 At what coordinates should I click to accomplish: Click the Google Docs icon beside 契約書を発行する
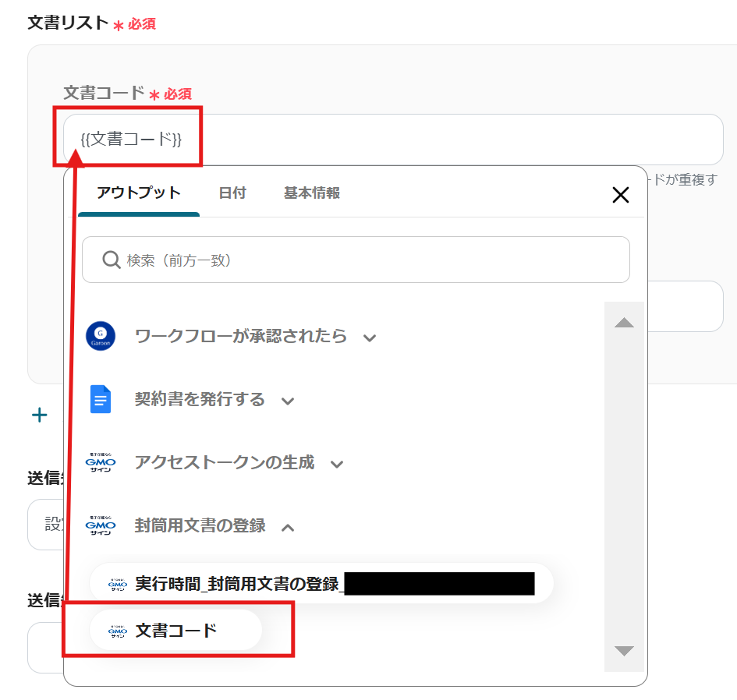point(101,399)
